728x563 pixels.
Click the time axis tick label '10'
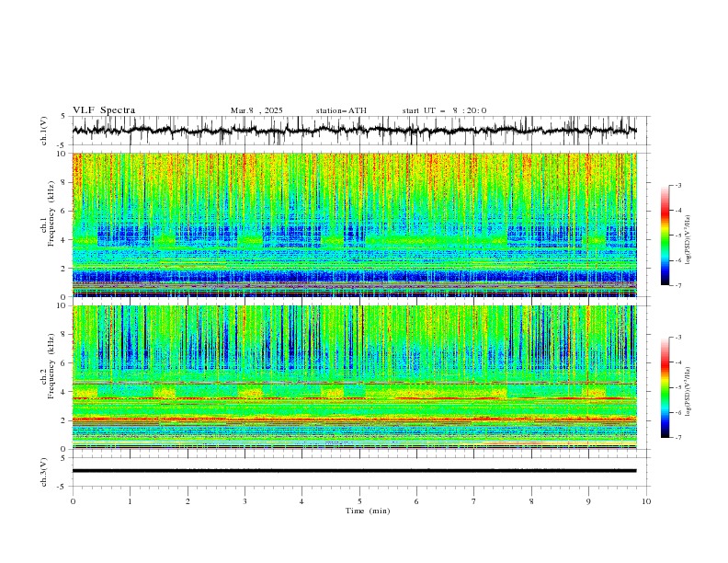646,501
